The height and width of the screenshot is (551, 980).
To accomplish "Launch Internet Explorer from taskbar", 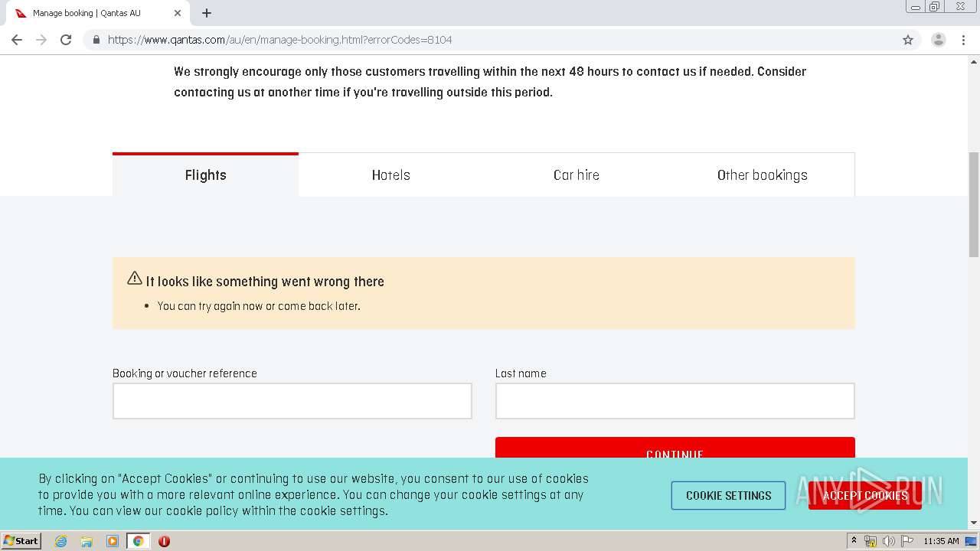I will pos(61,541).
